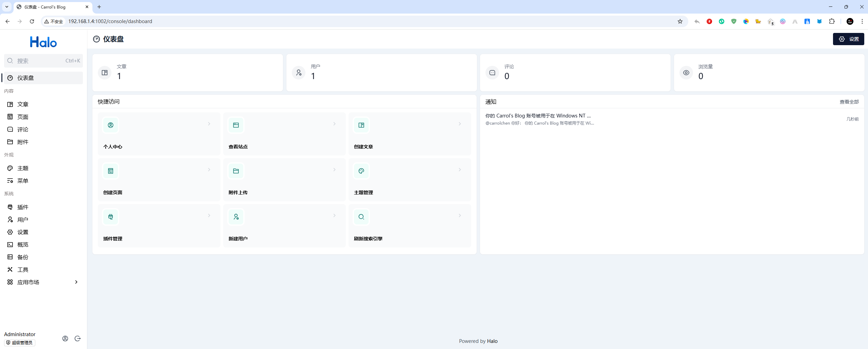Click the 刷新搜索引擎 search icon
Viewport: 868px width, 349px height.
tap(361, 217)
